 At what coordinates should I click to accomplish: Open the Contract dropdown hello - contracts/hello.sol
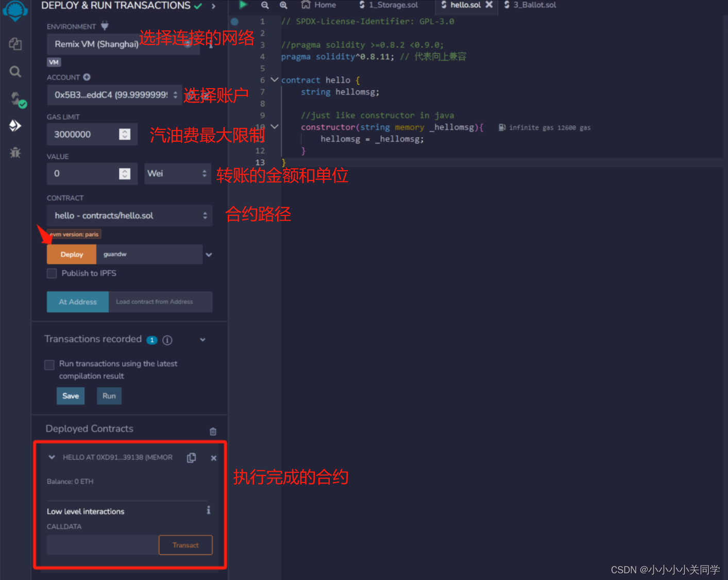click(129, 216)
